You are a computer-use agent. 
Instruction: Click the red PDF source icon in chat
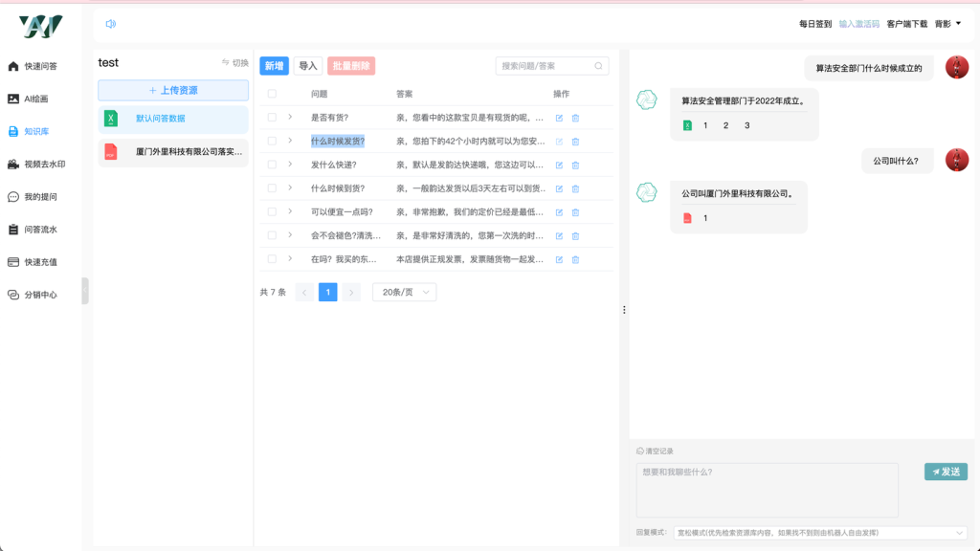pyautogui.click(x=687, y=219)
